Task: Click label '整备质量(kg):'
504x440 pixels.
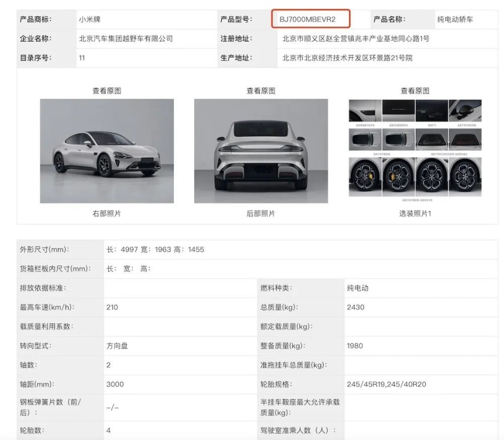Action: [283, 346]
